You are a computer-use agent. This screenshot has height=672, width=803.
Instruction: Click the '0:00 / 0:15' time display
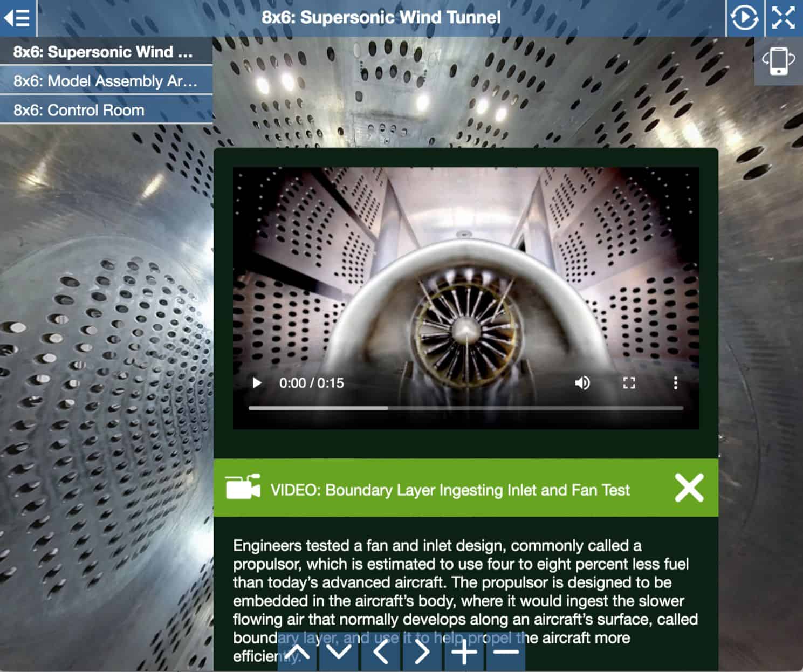(x=312, y=383)
